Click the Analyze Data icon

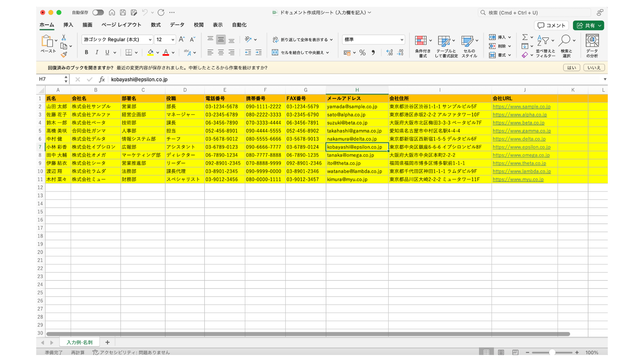coord(592,41)
